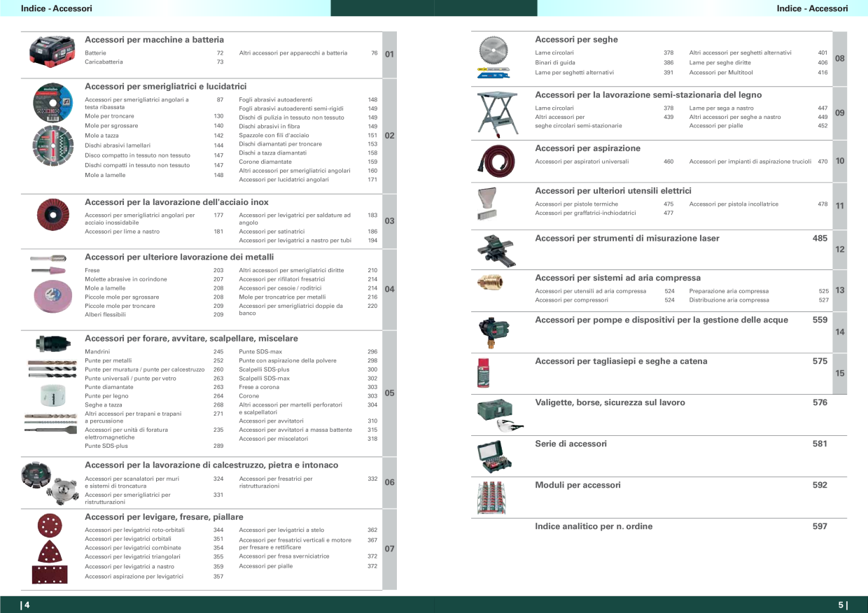Click 'Accessori per graffatrici-inchiodatrici' entry

tap(585, 213)
